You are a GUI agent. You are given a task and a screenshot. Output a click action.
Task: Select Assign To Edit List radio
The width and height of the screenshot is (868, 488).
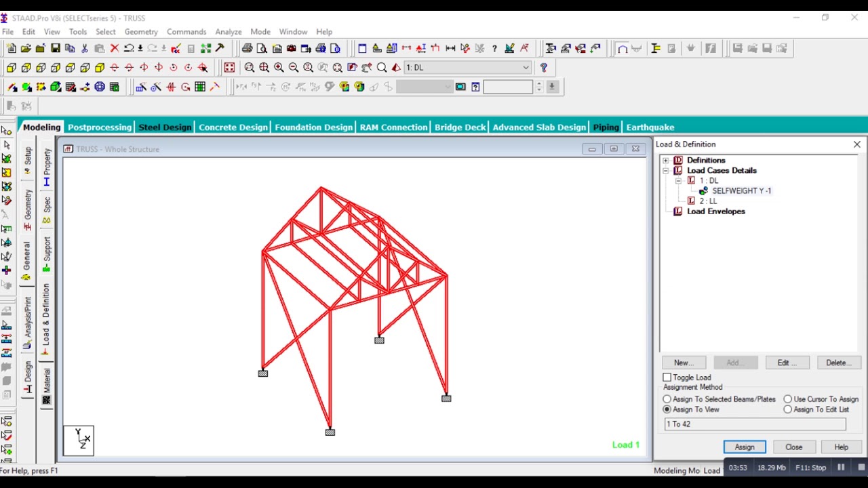pos(788,409)
